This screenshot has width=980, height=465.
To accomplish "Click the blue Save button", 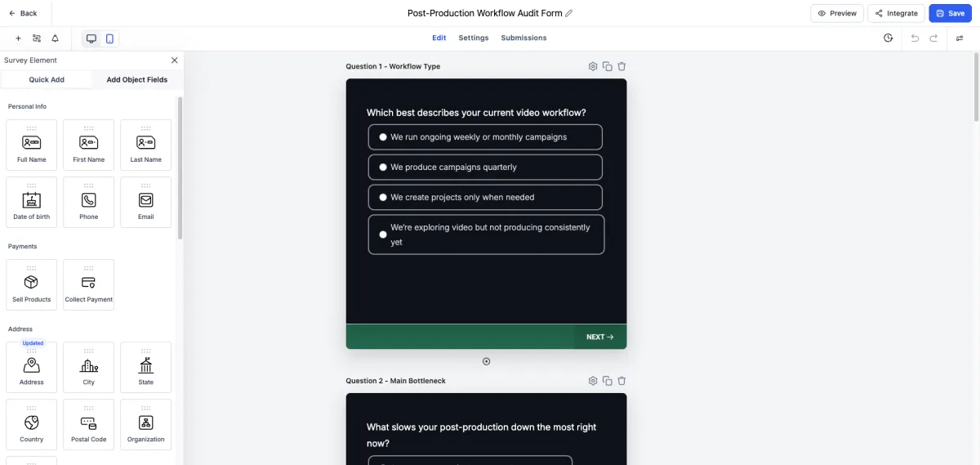I will [x=950, y=13].
